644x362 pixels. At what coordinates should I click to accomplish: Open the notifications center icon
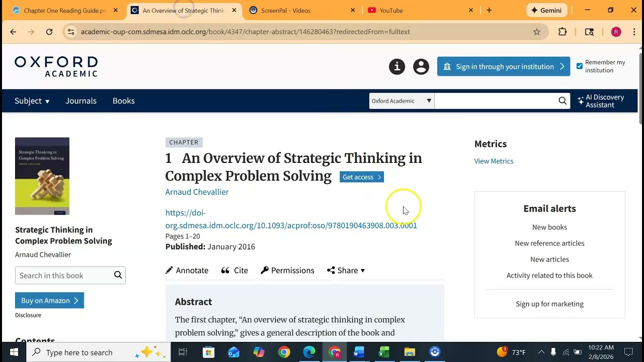628,352
